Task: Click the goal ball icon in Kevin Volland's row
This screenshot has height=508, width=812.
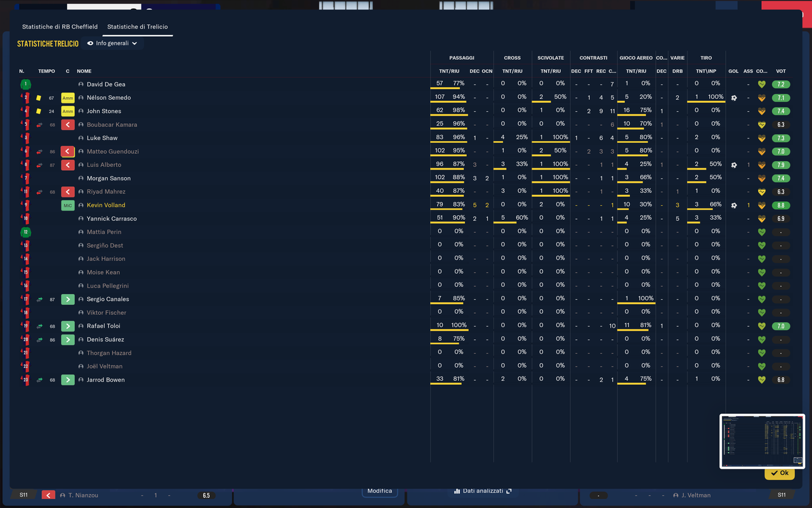Action: [x=734, y=205]
